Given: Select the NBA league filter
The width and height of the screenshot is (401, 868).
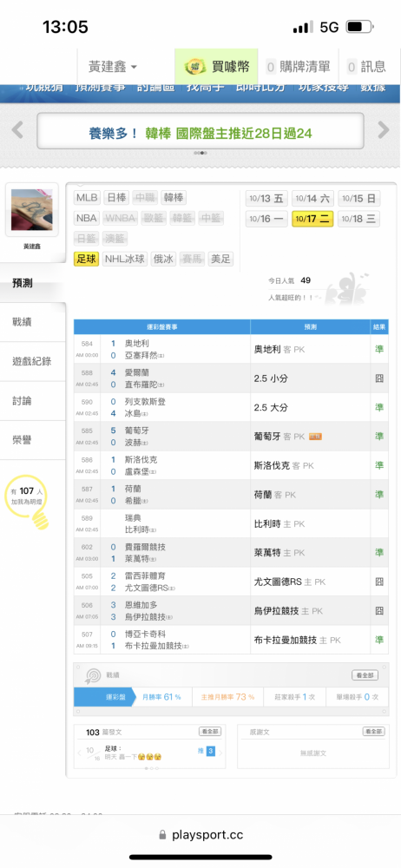Looking at the screenshot, I should coord(87,218).
